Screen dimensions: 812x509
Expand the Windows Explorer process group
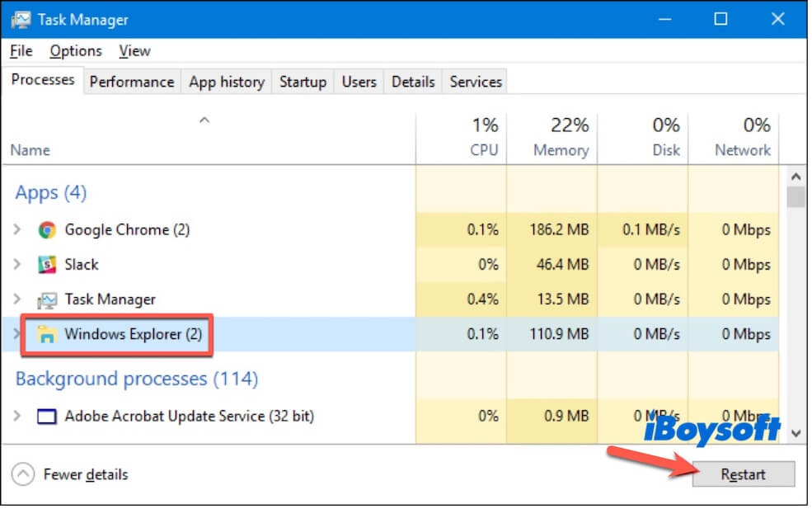click(x=17, y=334)
